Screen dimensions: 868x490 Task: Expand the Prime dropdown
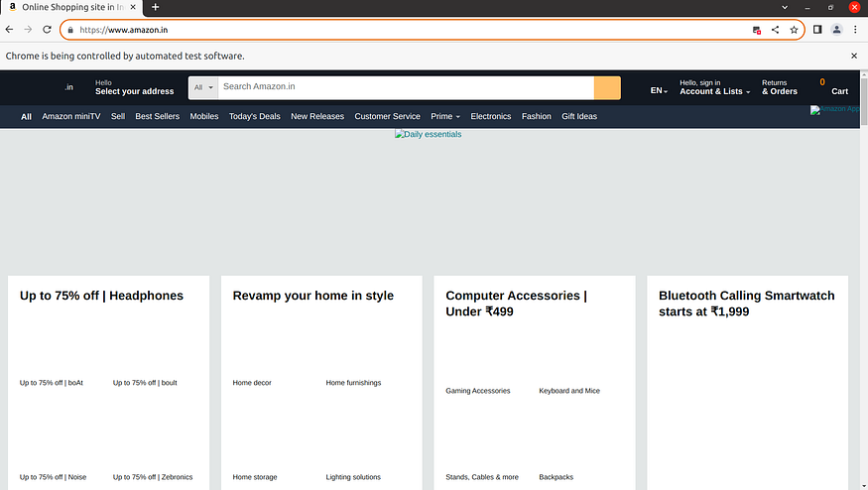(445, 116)
